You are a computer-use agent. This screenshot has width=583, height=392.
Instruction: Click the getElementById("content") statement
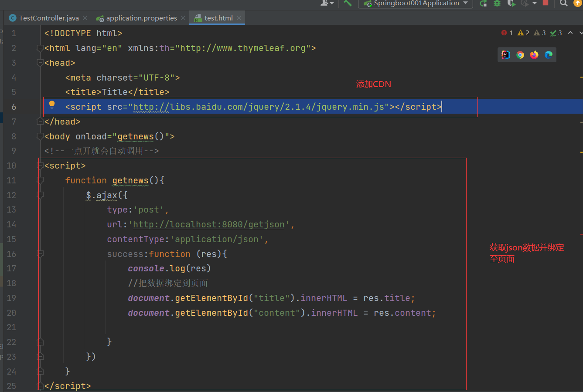pos(282,313)
